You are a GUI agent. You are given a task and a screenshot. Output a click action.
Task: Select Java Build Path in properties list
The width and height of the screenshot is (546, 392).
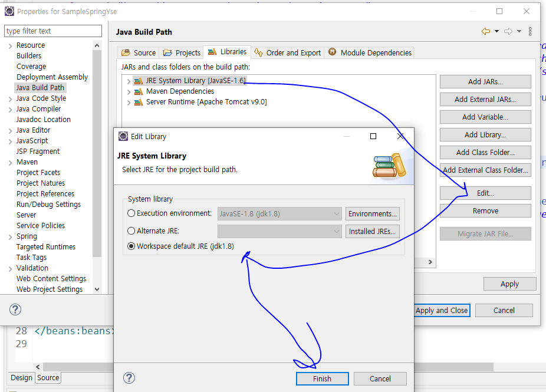coord(40,88)
